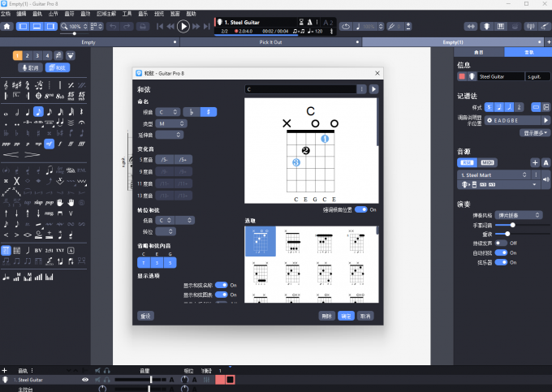
Task: Select the flat accidental button
Action: click(192, 111)
